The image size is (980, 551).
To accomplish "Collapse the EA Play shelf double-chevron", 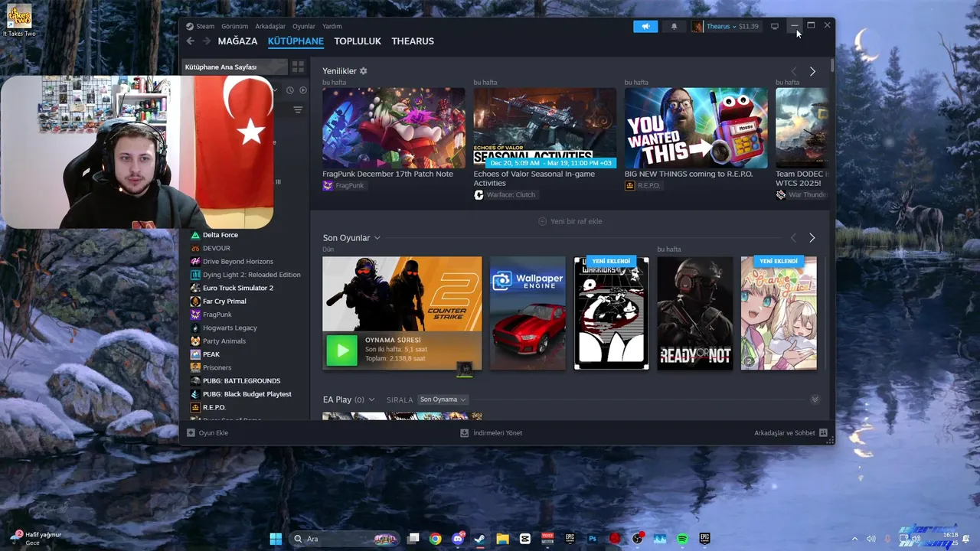I will 815,399.
